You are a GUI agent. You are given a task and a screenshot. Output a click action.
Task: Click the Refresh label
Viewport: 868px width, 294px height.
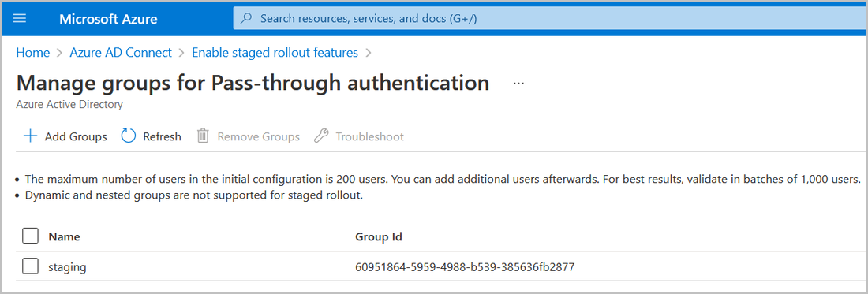(163, 136)
